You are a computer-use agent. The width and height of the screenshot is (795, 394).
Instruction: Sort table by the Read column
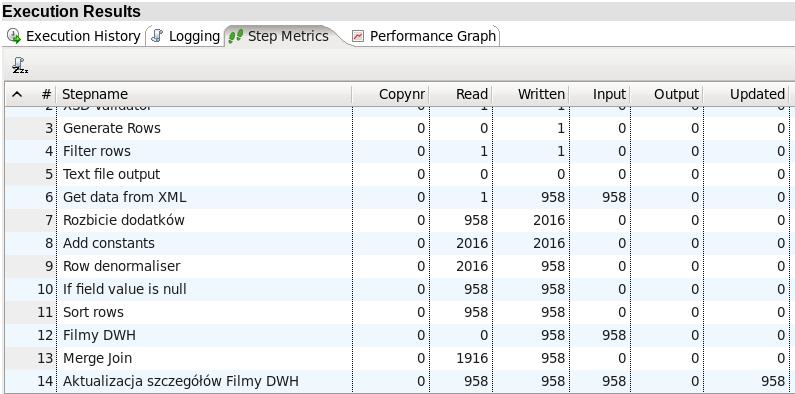click(x=461, y=94)
